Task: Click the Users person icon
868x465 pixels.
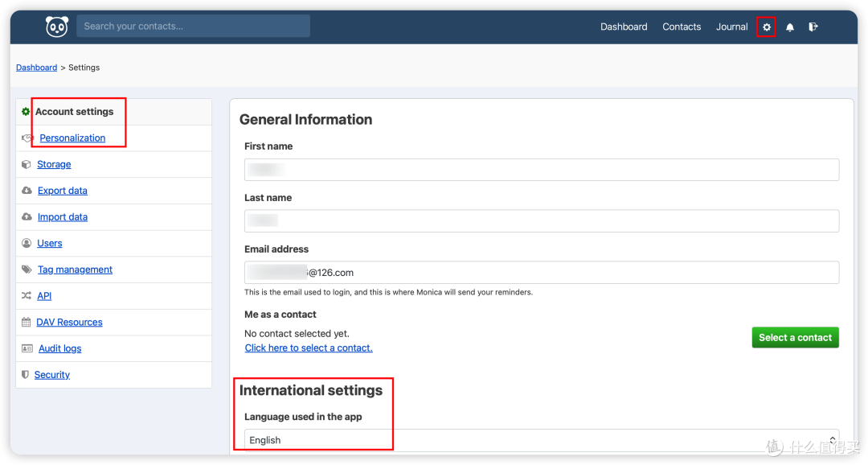Action: click(26, 243)
